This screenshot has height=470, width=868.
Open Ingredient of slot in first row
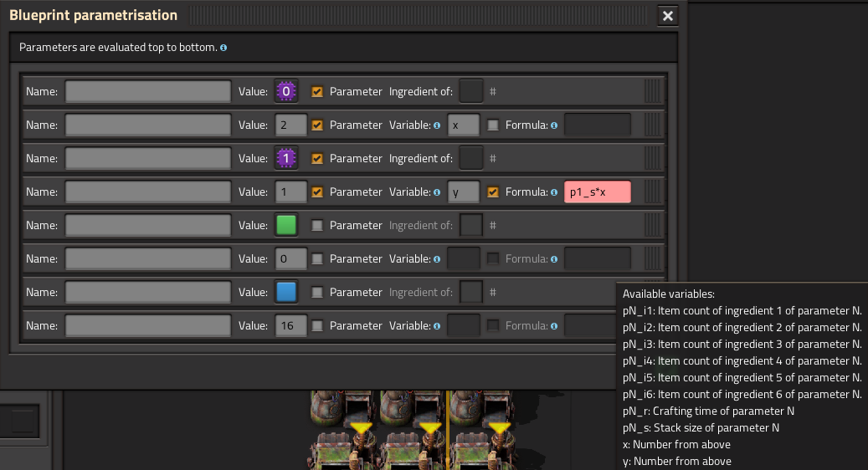471,91
